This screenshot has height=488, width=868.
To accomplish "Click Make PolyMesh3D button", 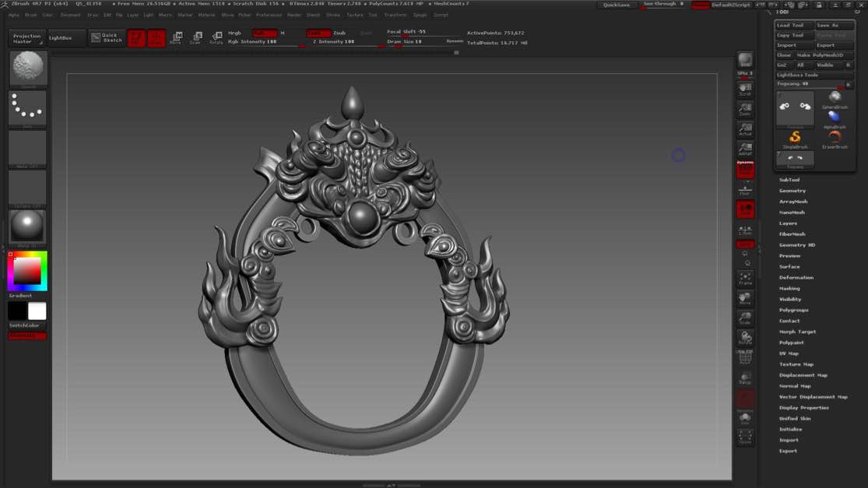I will pyautogui.click(x=824, y=55).
